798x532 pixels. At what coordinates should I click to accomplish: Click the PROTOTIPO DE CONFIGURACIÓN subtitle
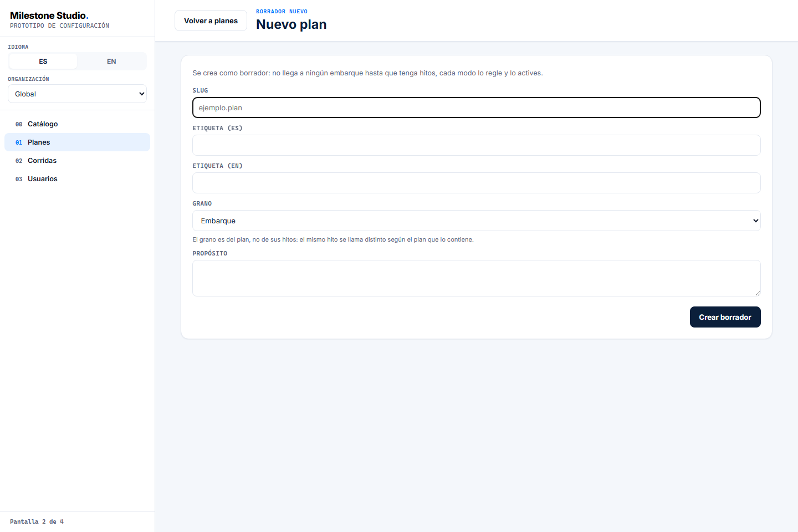coord(59,25)
